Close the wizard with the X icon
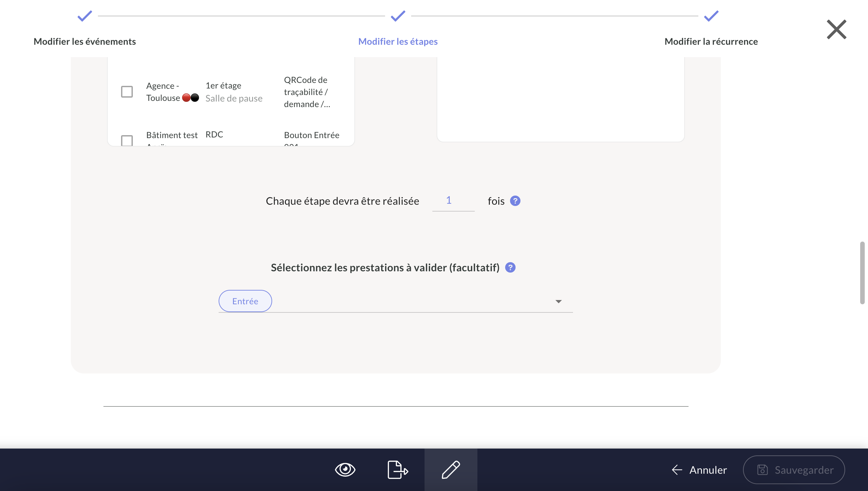The width and height of the screenshot is (868, 491). pos(836,29)
